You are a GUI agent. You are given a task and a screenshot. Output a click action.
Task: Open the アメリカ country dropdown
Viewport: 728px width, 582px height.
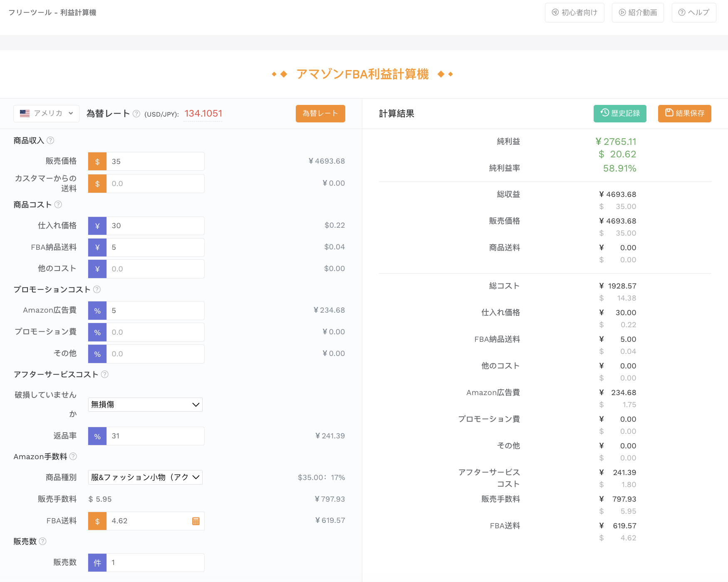[x=46, y=113]
